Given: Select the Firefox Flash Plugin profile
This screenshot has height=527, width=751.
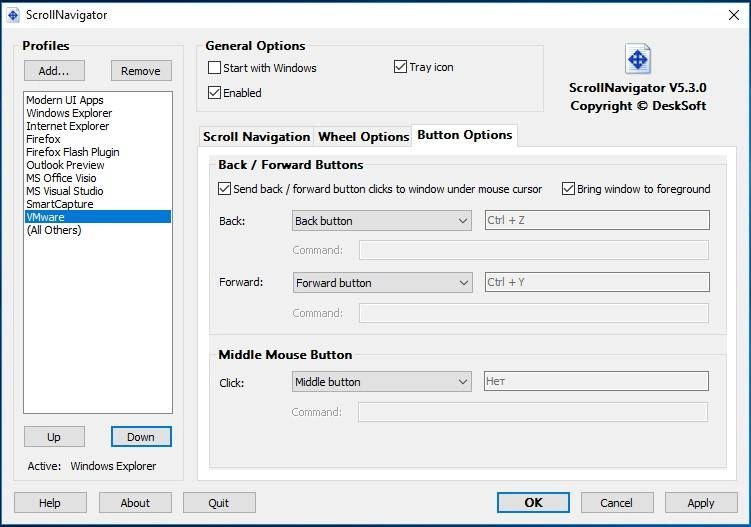Looking at the screenshot, I should (98, 152).
